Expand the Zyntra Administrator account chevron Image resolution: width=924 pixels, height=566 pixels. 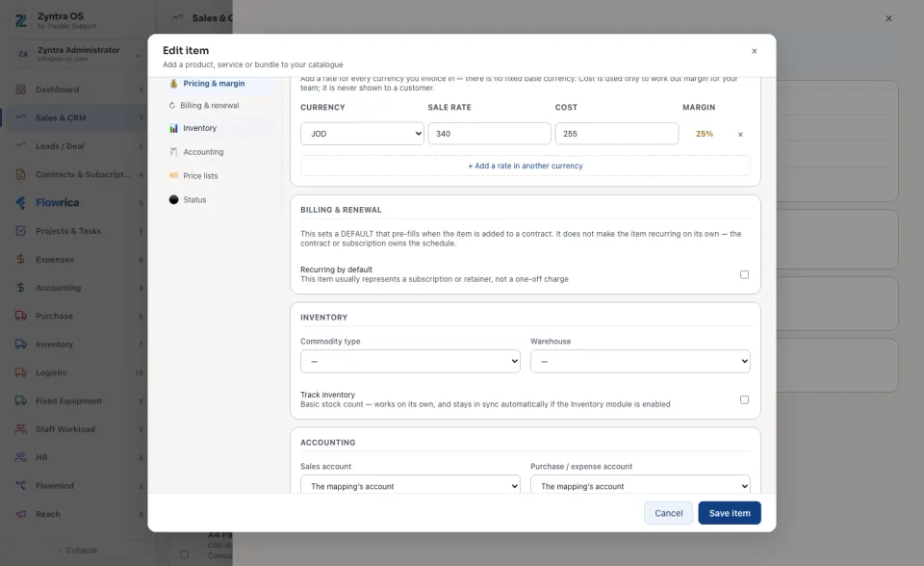click(138, 56)
